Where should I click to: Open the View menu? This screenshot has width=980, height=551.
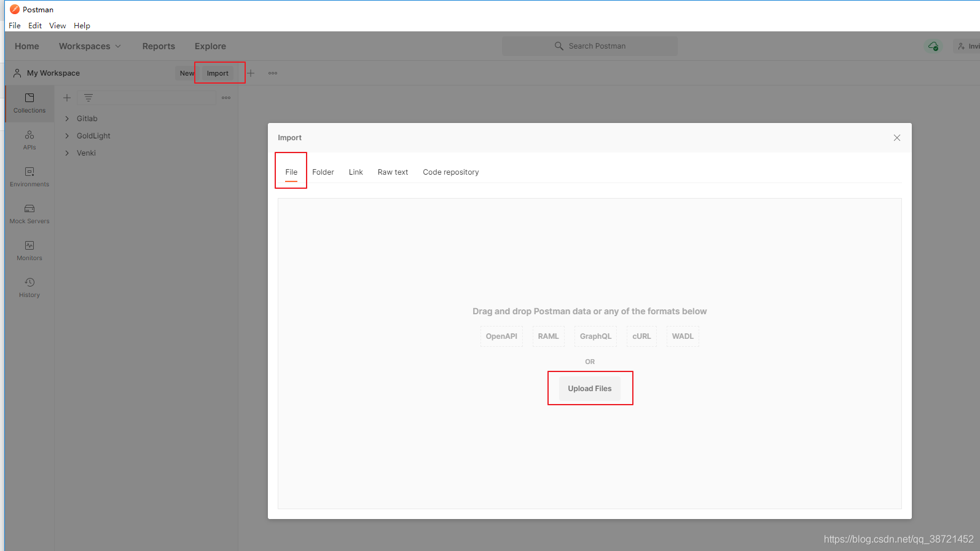(x=58, y=26)
